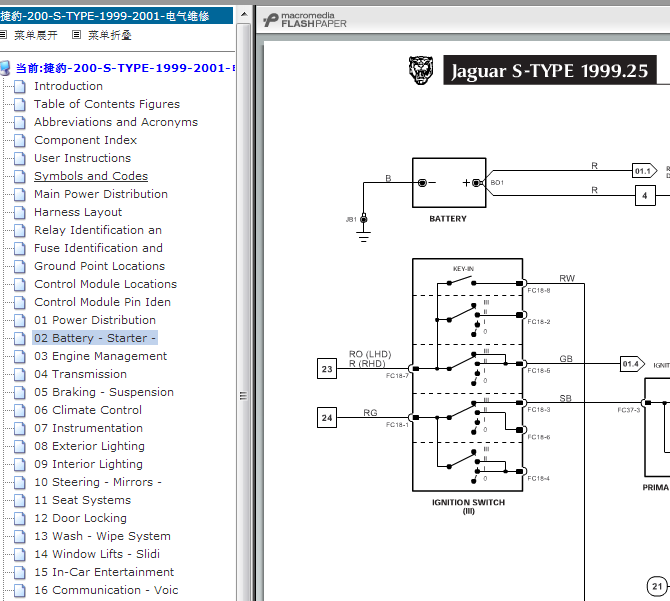Click the sidebar vertical scrollbar track
The height and width of the screenshot is (601, 670).
click(244, 312)
